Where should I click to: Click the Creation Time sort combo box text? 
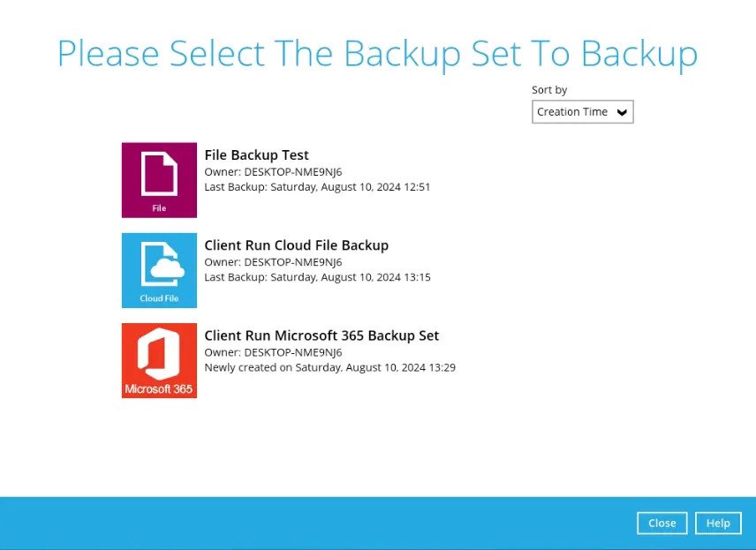[x=572, y=112]
